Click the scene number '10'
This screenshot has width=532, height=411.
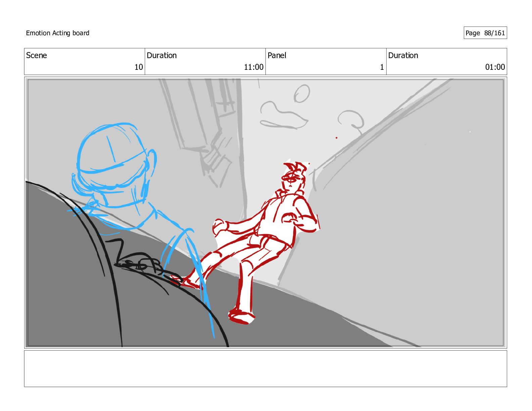[139, 67]
